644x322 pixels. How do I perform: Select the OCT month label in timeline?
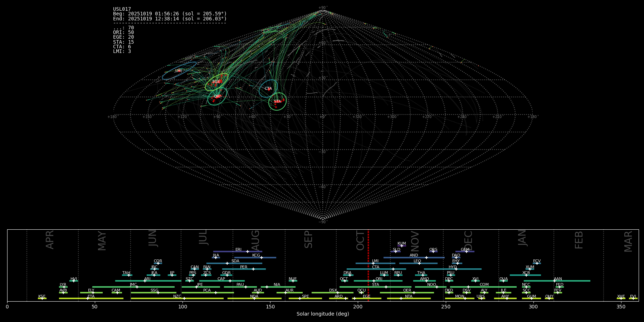point(360,241)
